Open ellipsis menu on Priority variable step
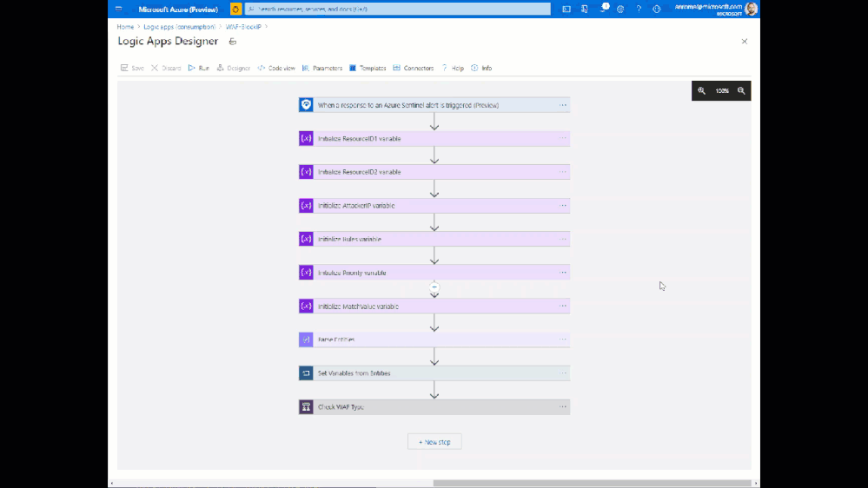 562,273
